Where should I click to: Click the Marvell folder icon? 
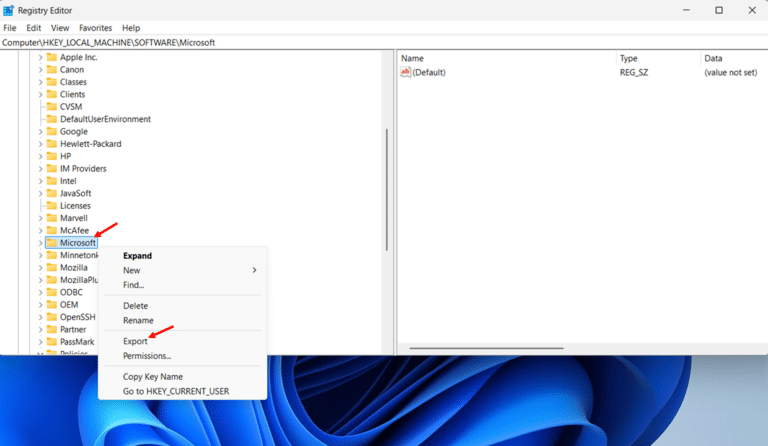tap(51, 218)
